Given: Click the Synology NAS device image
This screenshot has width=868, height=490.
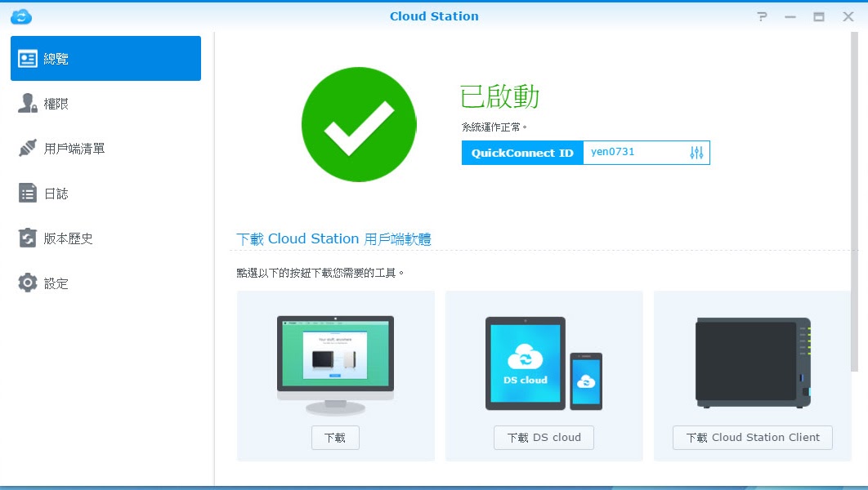Looking at the screenshot, I should pos(753,363).
